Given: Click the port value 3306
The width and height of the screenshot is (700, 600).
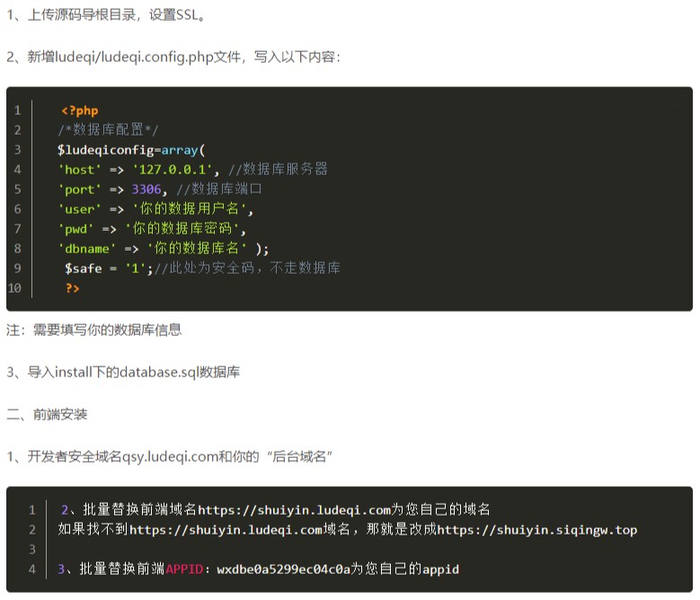Looking at the screenshot, I should pos(146,190).
